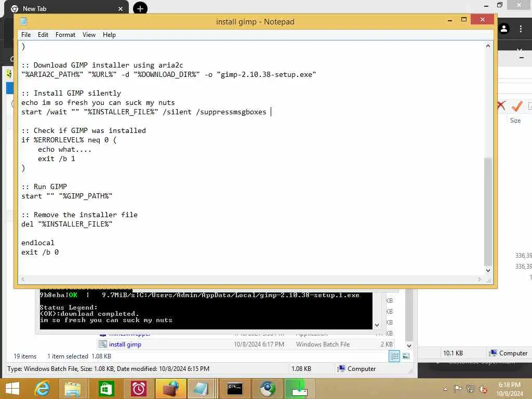Image resolution: width=532 pixels, height=399 pixels.
Task: Click the ':: Run GIMP' comment line
Action: tap(44, 187)
